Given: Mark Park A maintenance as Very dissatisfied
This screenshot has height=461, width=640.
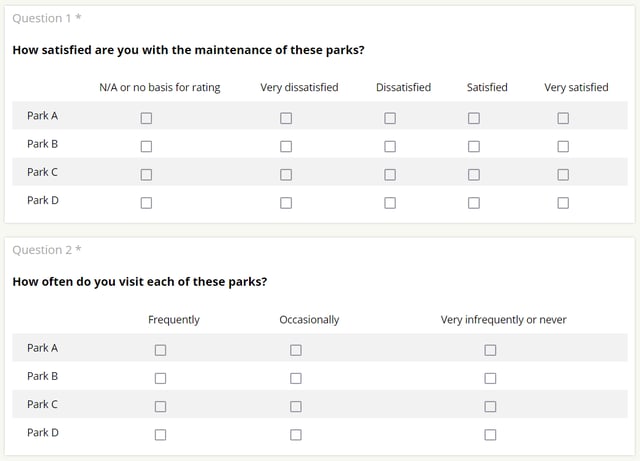Looking at the screenshot, I should click(286, 118).
